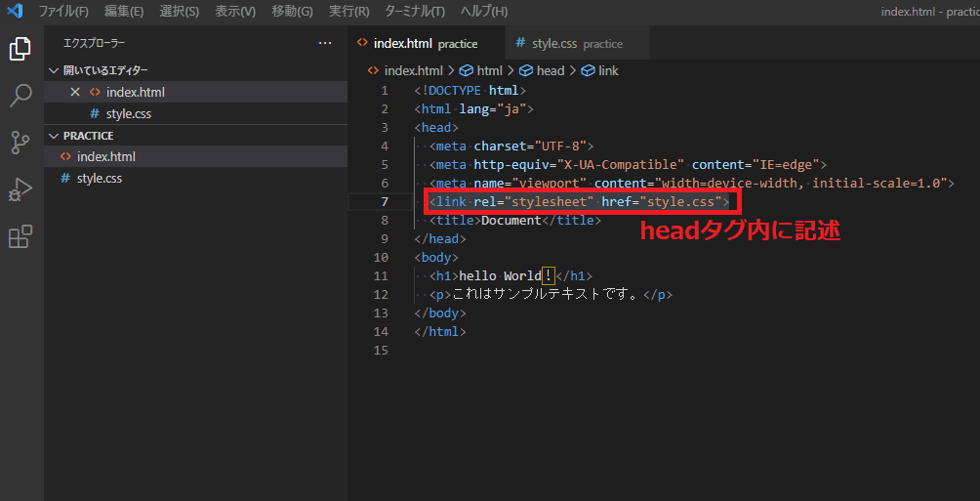Viewport: 980px width, 501px height.
Task: Select index.html in PRACTICE folder tree
Action: 105,156
